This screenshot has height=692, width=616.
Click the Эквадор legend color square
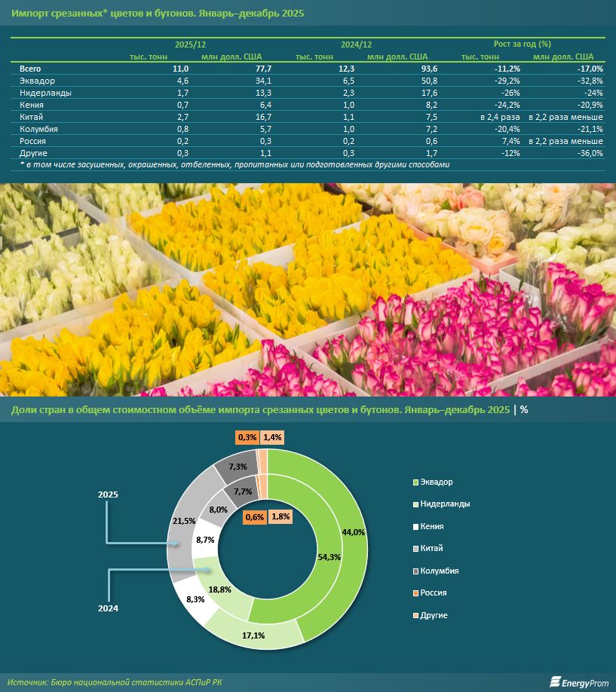tap(415, 482)
